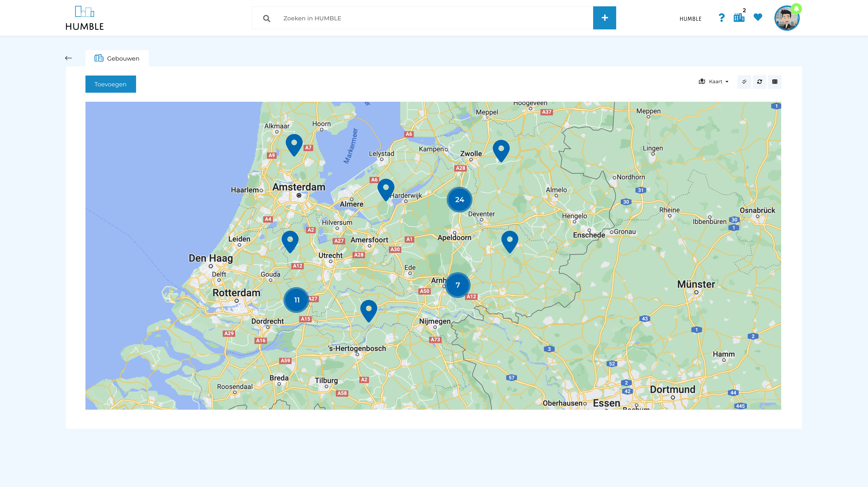
Task: Open the cluster marker showing 7
Action: (458, 285)
